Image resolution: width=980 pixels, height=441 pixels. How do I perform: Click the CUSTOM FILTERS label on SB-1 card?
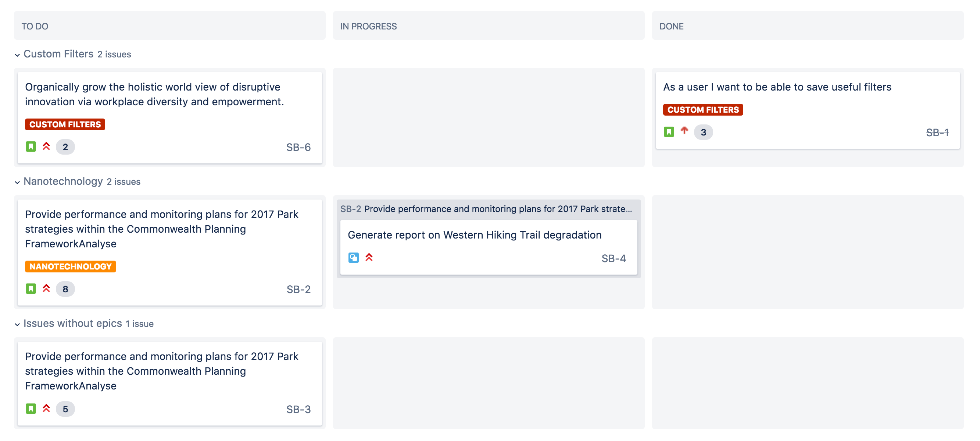pos(703,109)
